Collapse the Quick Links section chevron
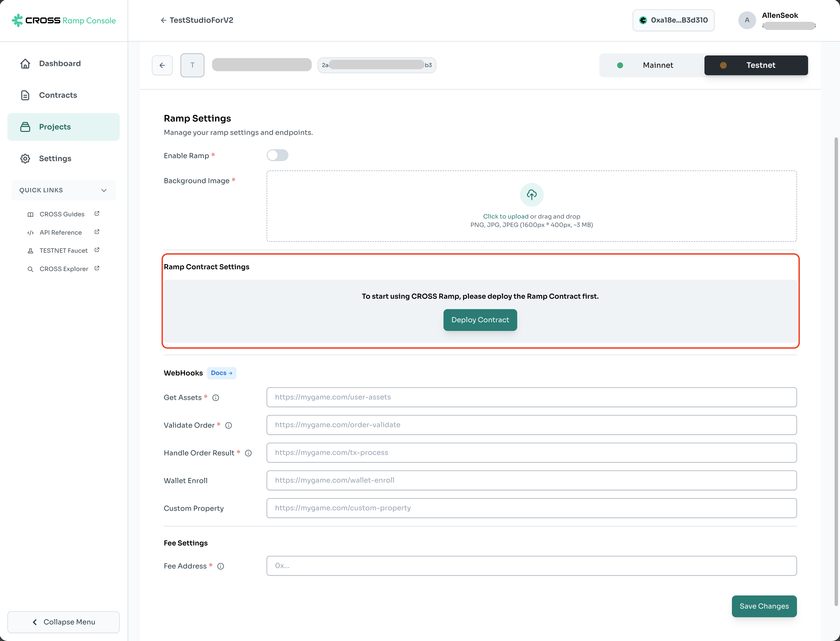The height and width of the screenshot is (641, 840). (104, 190)
